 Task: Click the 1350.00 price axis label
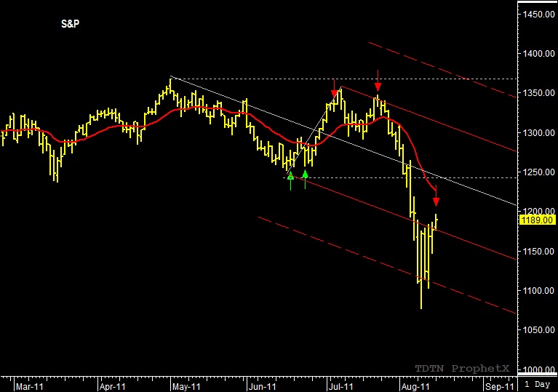pyautogui.click(x=538, y=93)
